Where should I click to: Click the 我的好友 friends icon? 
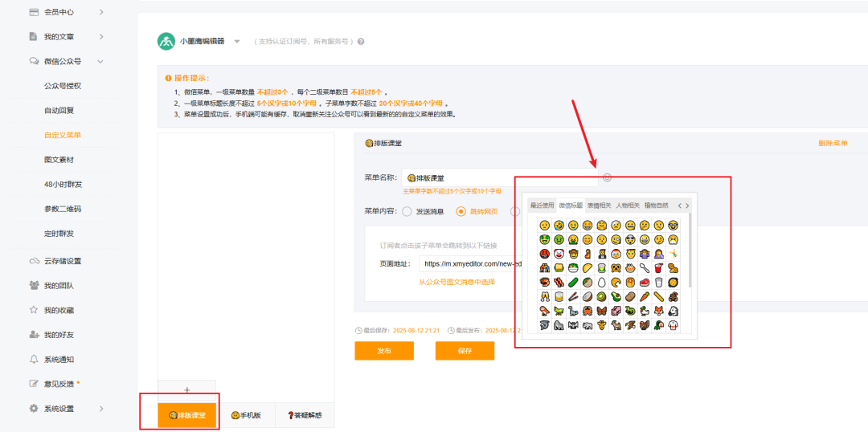[34, 335]
